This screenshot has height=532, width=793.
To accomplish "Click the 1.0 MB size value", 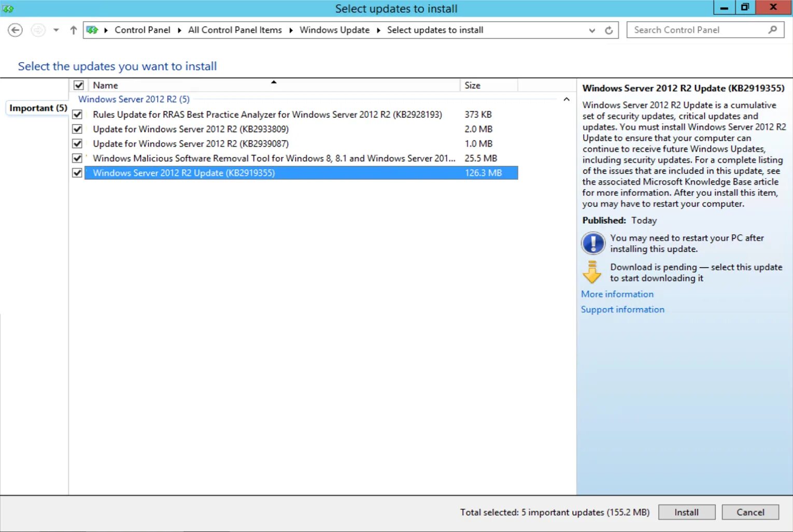I will tap(478, 143).
